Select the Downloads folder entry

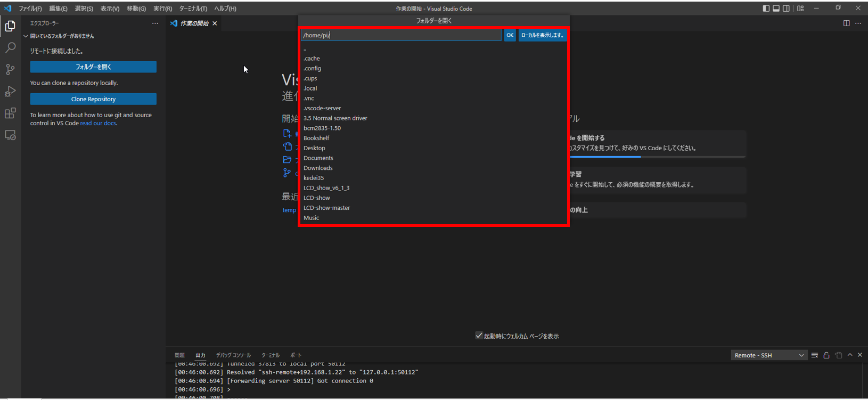433,168
